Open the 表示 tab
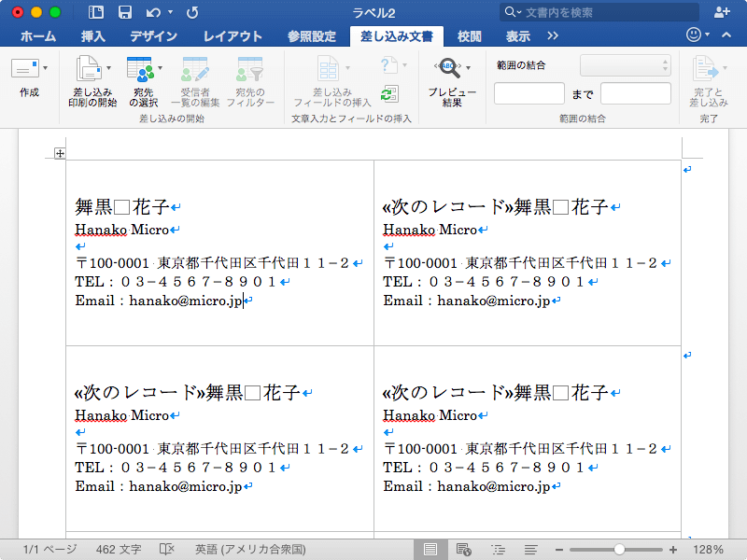Screen dimensions: 747x560 (518, 36)
